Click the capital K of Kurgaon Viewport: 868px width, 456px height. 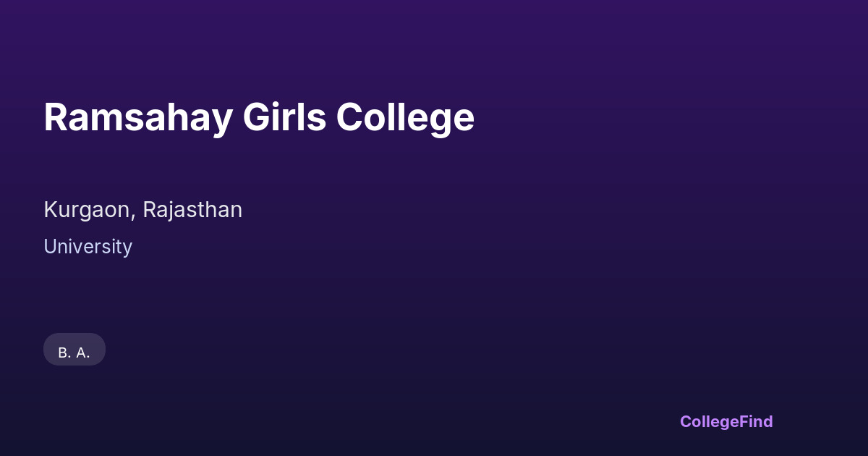click(x=50, y=210)
